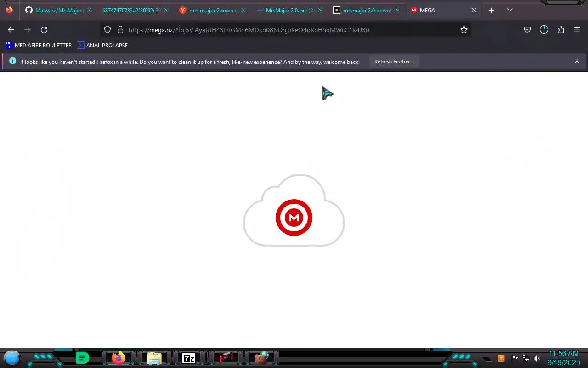Open the MEDIAFIRE ROULETTER bookmark
The image size is (588, 368).
click(39, 45)
